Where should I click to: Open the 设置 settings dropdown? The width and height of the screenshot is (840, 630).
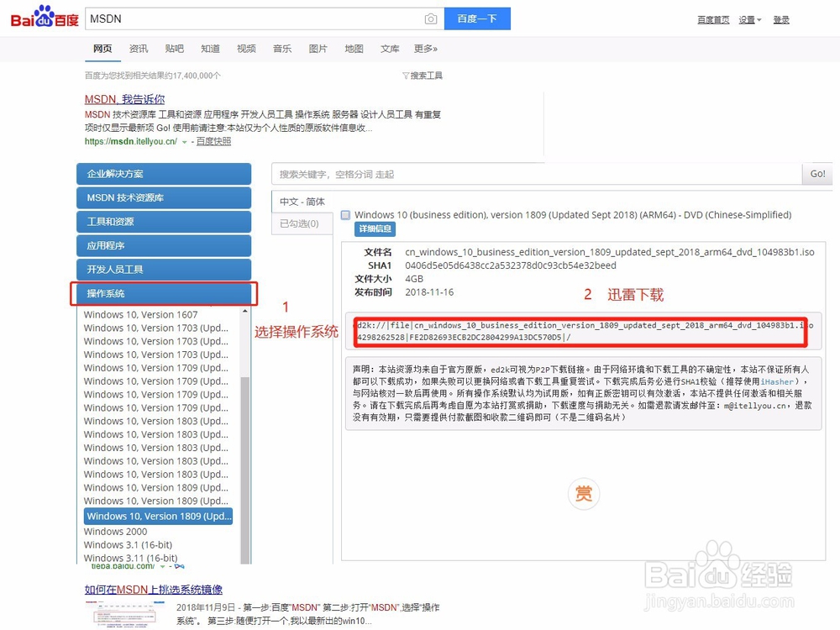click(x=748, y=18)
